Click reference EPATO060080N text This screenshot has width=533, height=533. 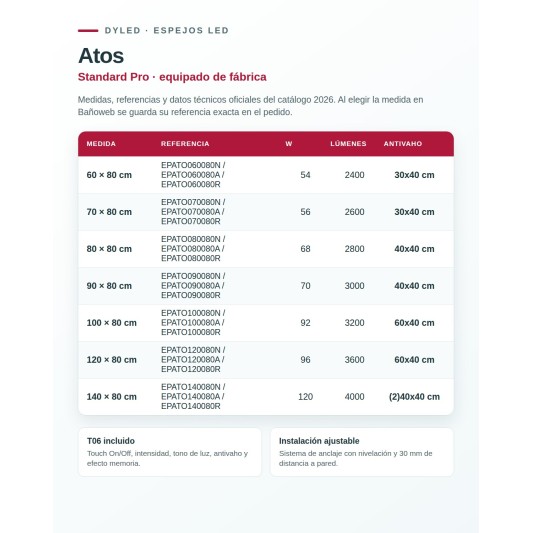point(190,165)
